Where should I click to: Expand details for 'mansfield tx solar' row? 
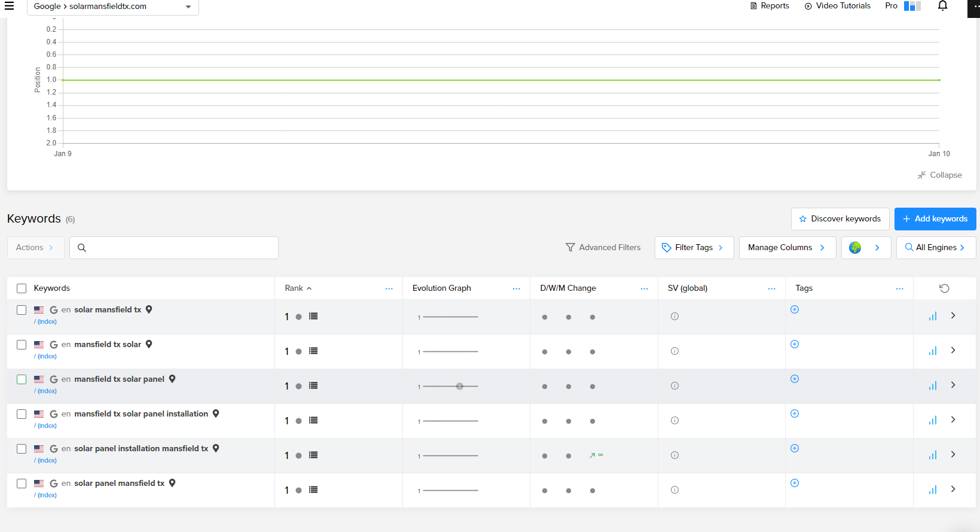(953, 350)
